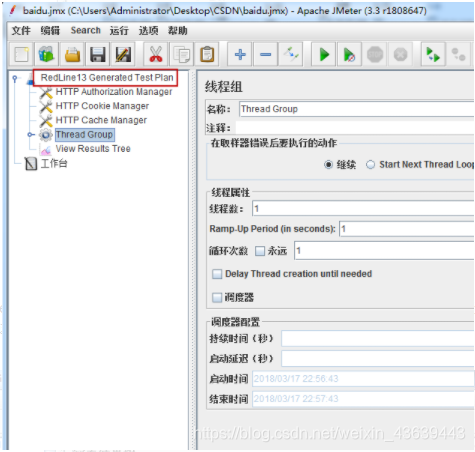The image size is (475, 452).
Task: Select RedLine13 Generated Test Plan node
Action: point(107,78)
